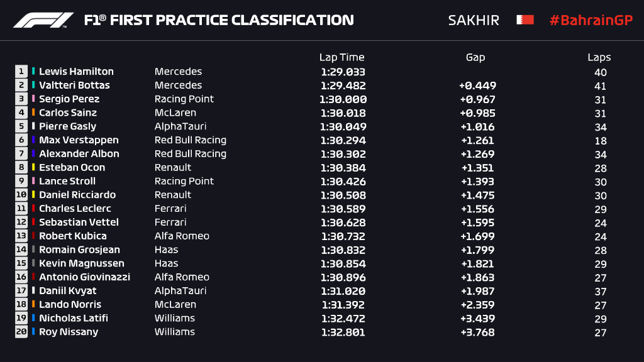Select the Max Verstappen driver name

[x=79, y=140]
